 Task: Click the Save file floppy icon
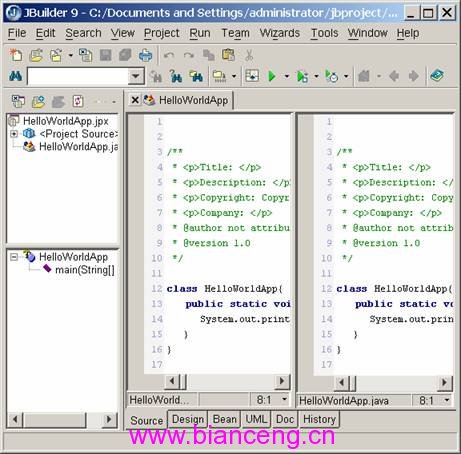click(x=106, y=55)
